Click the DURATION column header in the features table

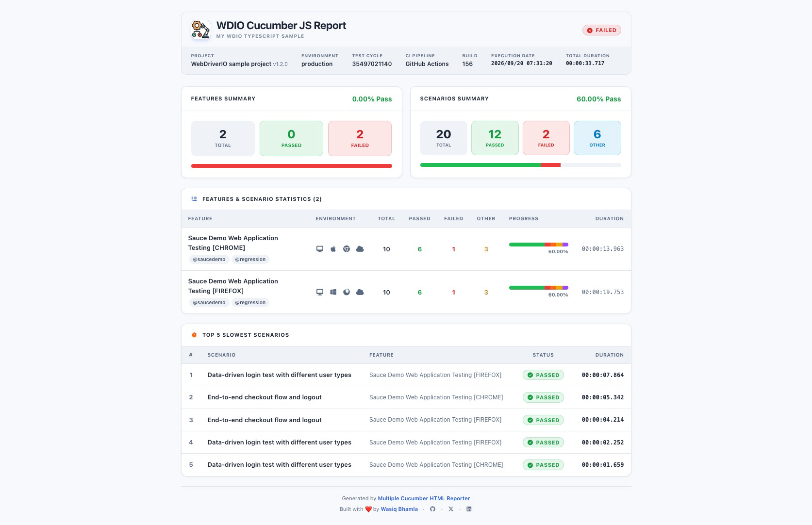[x=610, y=218]
